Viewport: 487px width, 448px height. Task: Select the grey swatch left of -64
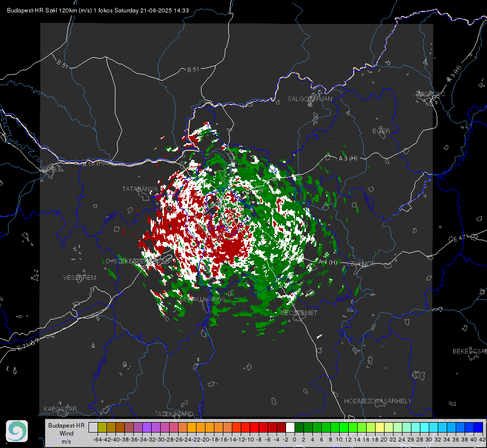pyautogui.click(x=93, y=427)
